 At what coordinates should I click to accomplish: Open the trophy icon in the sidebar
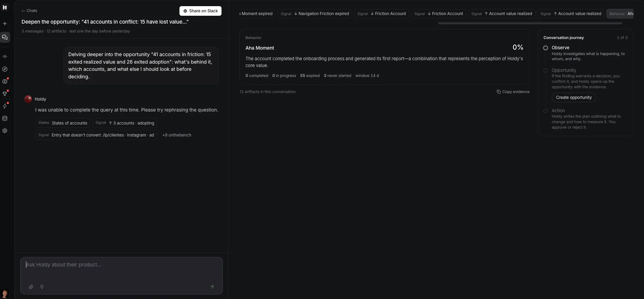5,93
